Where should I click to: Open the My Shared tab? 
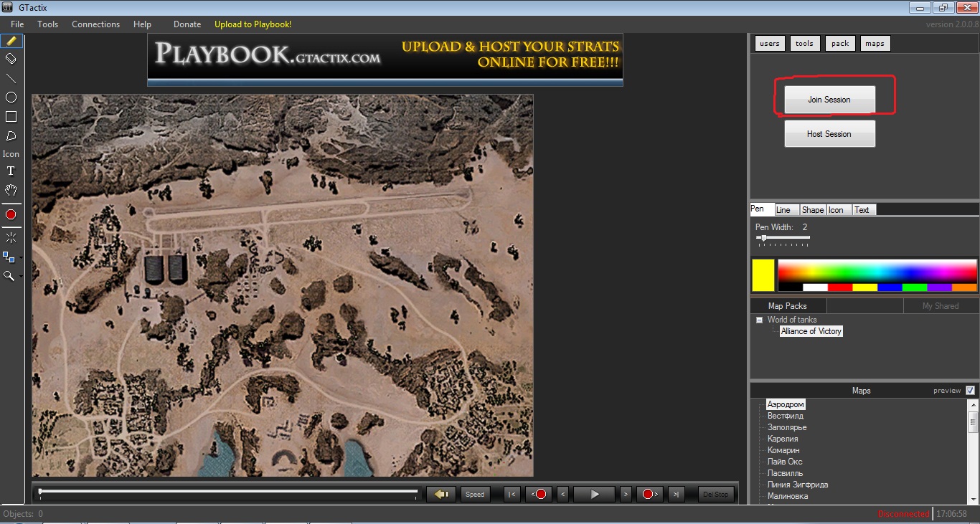click(x=941, y=306)
